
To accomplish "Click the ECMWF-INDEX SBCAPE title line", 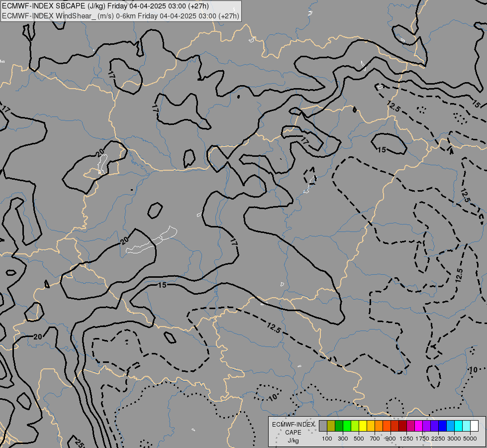I will [x=105, y=6].
